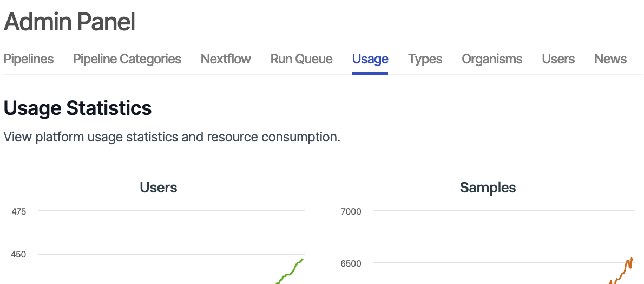Image resolution: width=644 pixels, height=284 pixels.
Task: Click the platform usage description text
Action: 172,137
